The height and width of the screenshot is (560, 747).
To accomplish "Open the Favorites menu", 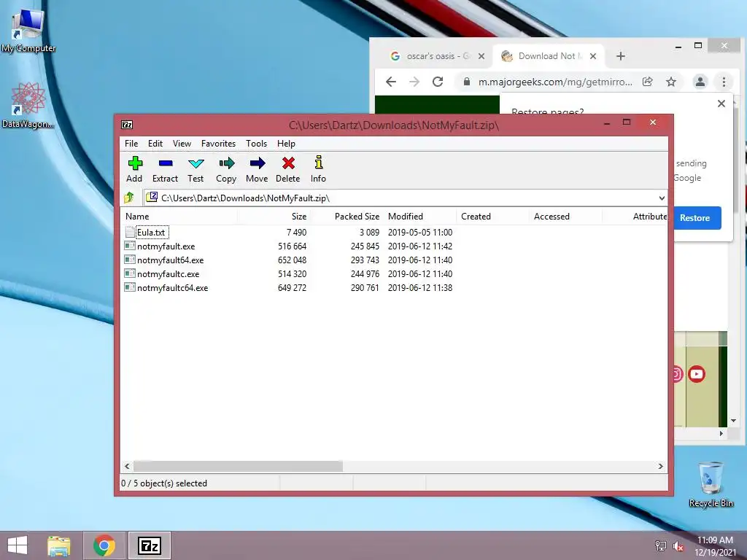I will pyautogui.click(x=218, y=144).
